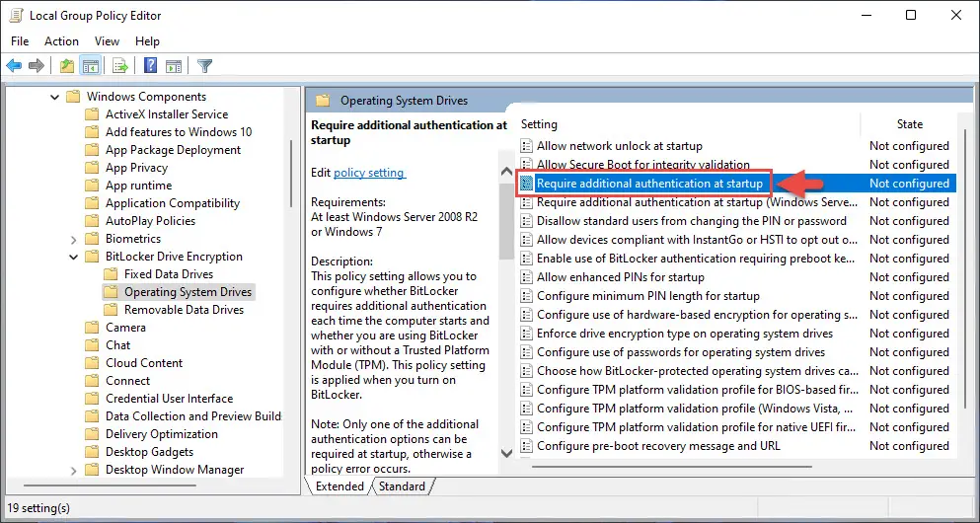Image resolution: width=980 pixels, height=523 pixels.
Task: Select Operating System Drives in the tree
Action: pyautogui.click(x=188, y=292)
